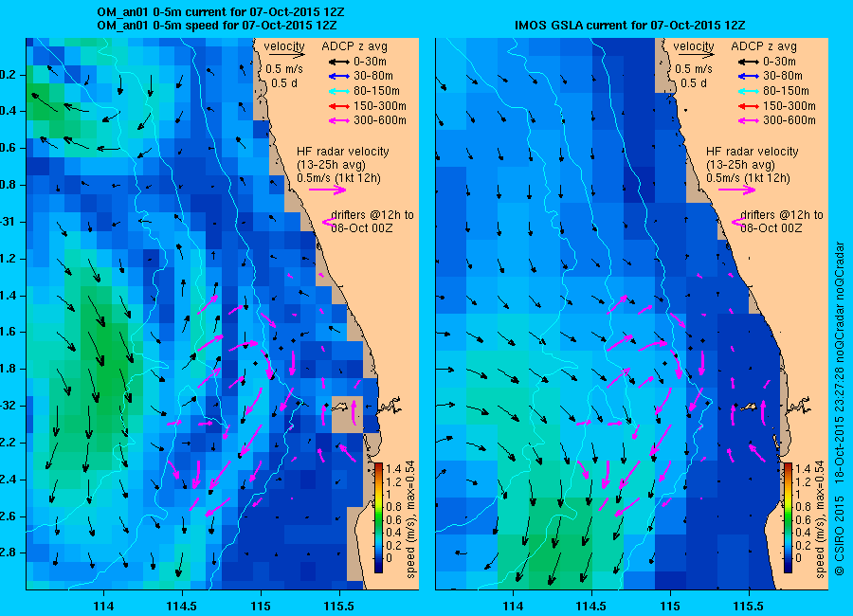Click 'speed (m/s), max=0.54' label in left panel
Image resolution: width=853 pixels, height=616 pixels.
pyautogui.click(x=410, y=519)
